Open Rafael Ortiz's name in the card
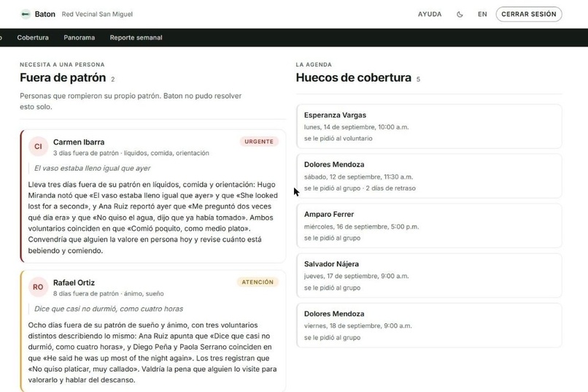Viewport: 588px width, 392px height. (74, 283)
